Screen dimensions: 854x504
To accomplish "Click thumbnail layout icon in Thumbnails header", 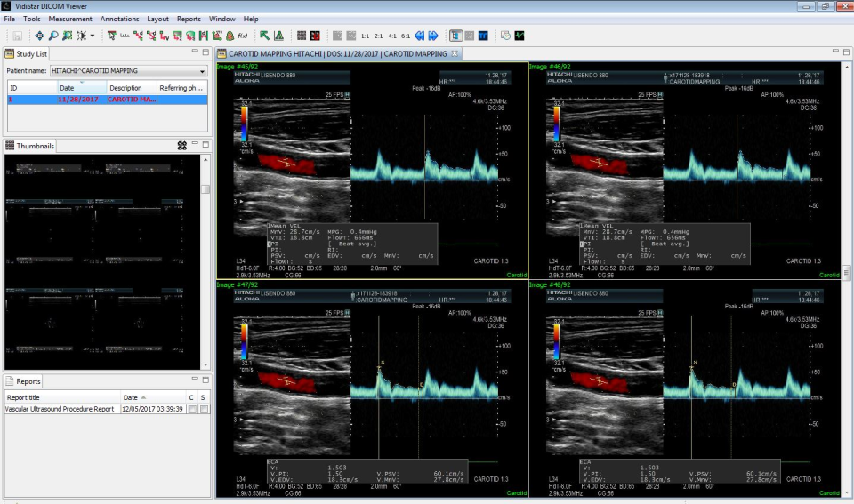I will [182, 145].
